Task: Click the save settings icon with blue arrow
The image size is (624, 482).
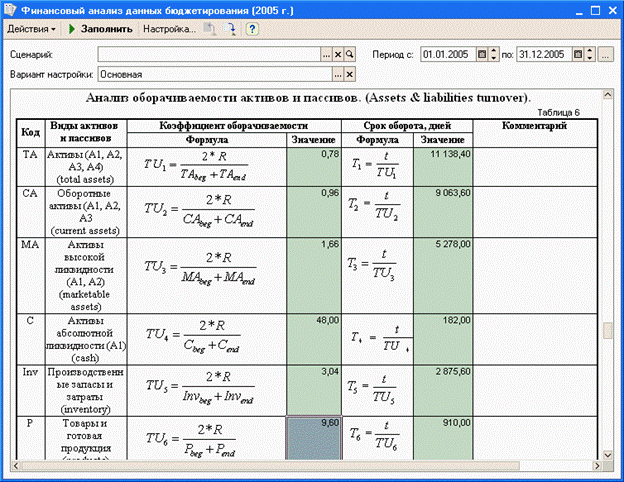Action: click(230, 29)
